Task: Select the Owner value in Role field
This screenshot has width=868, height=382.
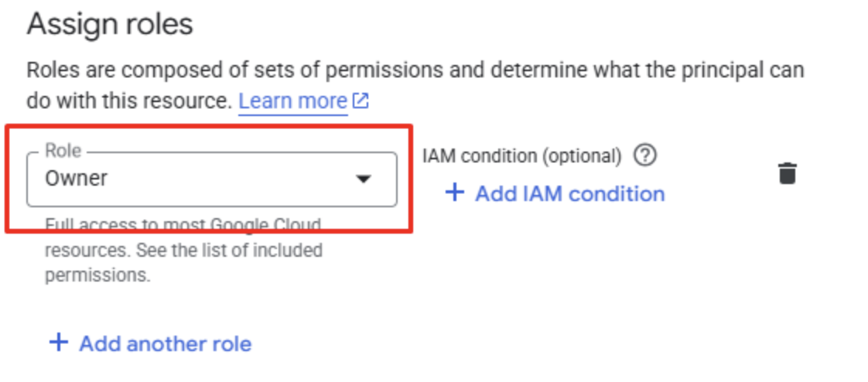Action: pyautogui.click(x=77, y=179)
